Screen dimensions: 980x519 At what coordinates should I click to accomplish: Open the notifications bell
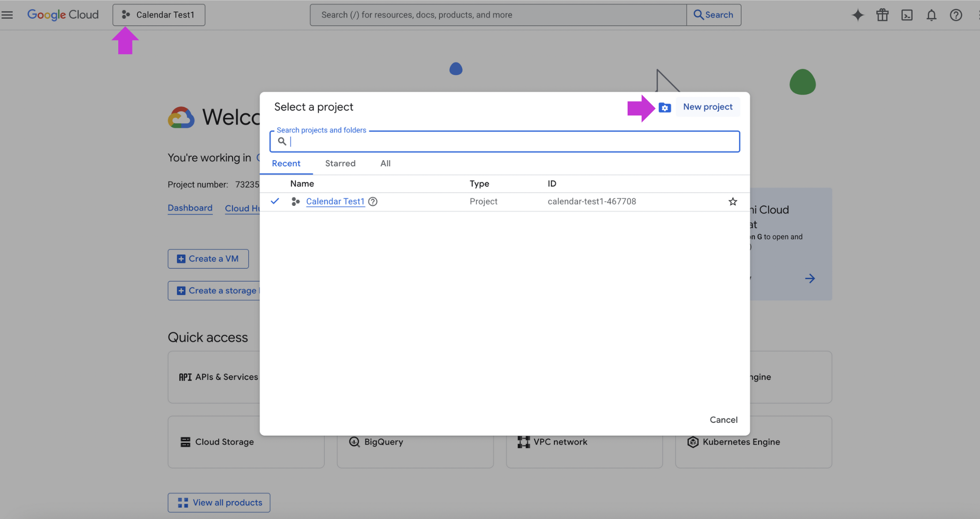[x=931, y=15]
